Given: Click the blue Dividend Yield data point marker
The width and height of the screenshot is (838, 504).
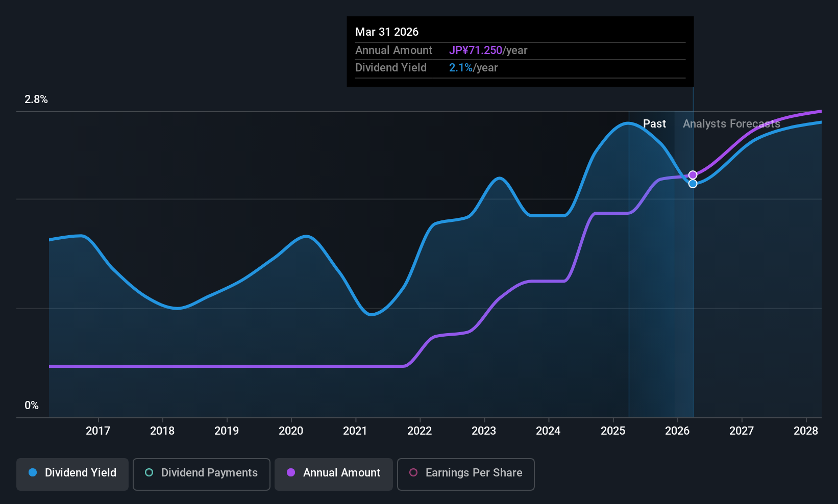Looking at the screenshot, I should point(693,184).
